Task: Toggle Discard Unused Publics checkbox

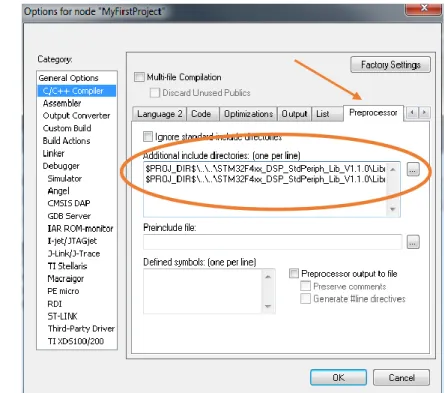Action: click(x=154, y=92)
